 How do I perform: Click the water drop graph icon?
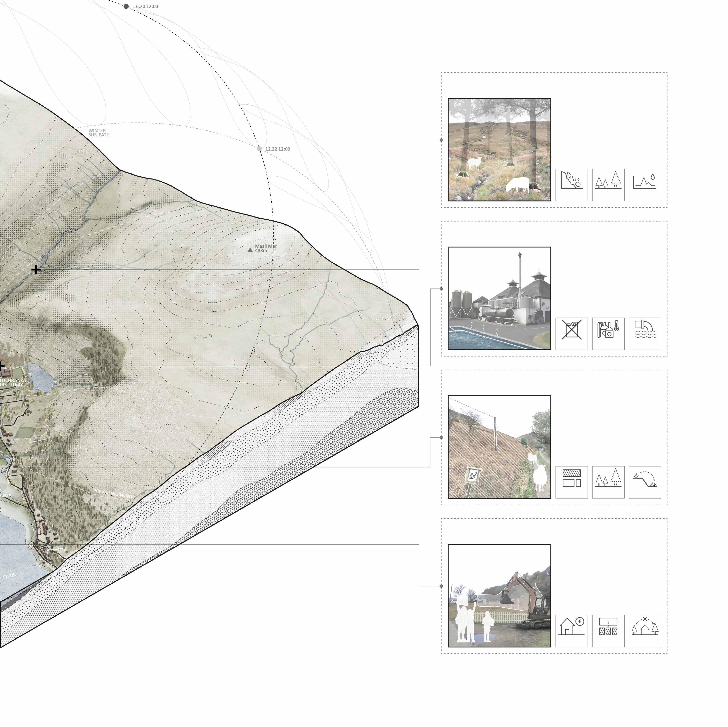point(644,185)
